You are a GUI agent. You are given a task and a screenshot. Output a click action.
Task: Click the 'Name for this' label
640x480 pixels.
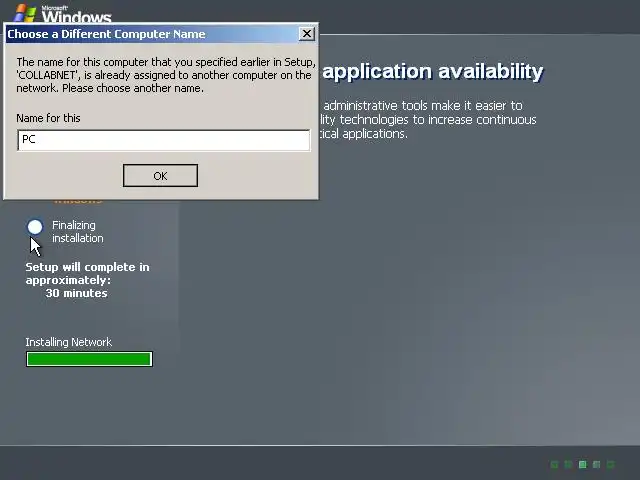coord(48,118)
